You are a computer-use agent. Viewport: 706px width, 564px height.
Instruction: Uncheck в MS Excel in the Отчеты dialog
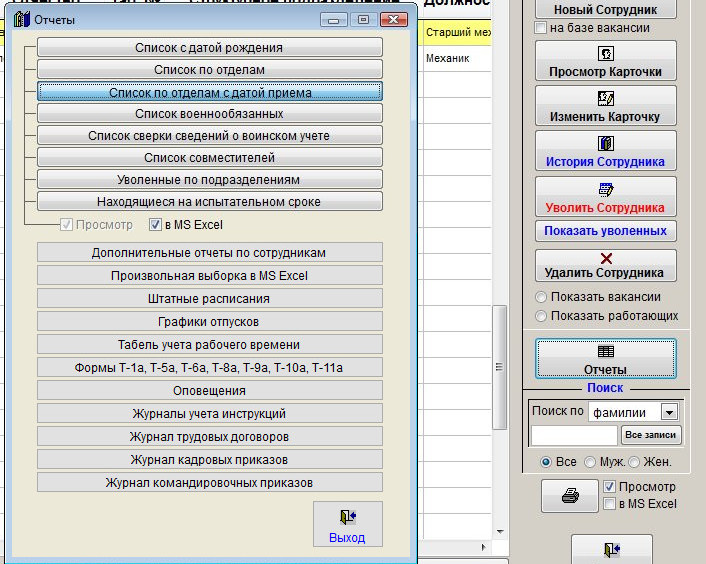click(x=155, y=225)
